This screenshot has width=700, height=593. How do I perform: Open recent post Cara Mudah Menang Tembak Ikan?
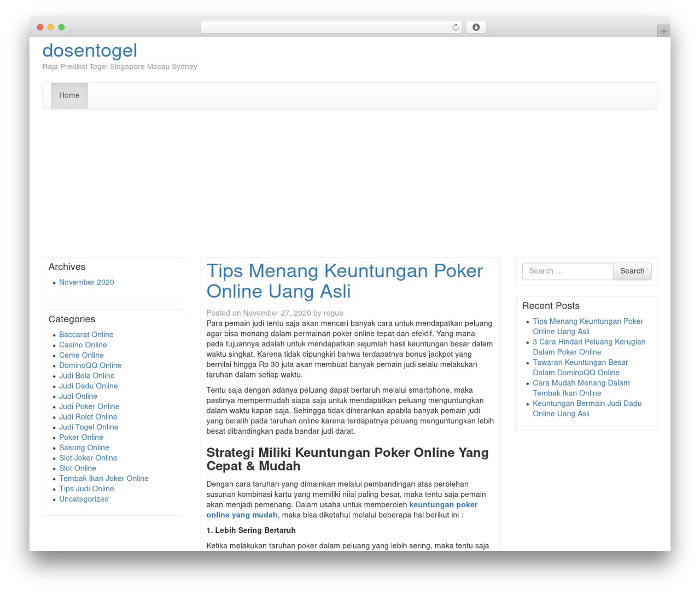pos(581,388)
